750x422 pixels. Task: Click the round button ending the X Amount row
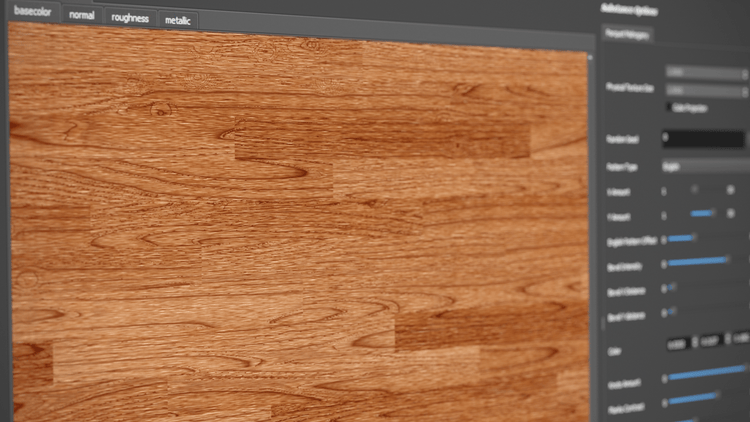[x=731, y=190]
